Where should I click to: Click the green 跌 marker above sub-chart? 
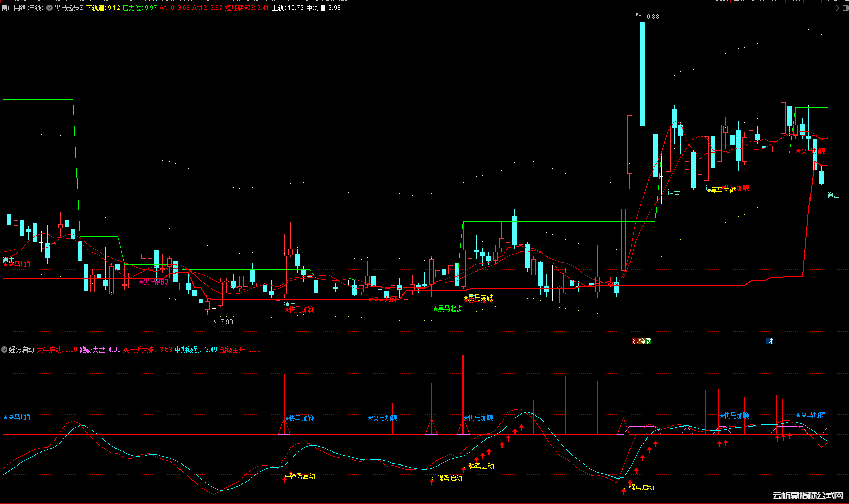click(x=648, y=341)
